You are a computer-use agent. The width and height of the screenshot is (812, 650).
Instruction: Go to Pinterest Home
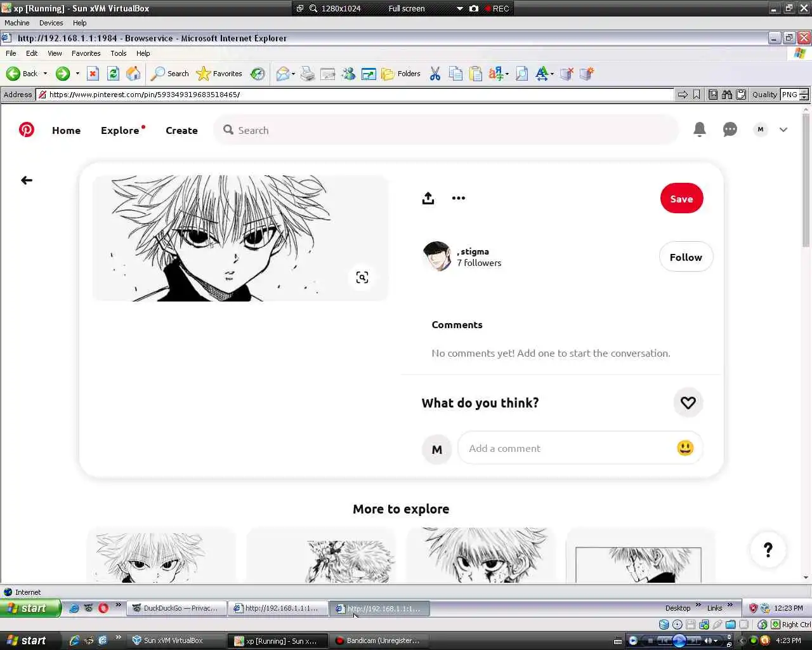click(66, 130)
